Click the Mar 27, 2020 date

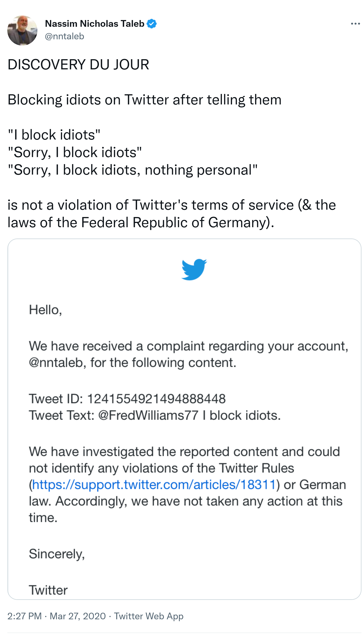(x=78, y=616)
